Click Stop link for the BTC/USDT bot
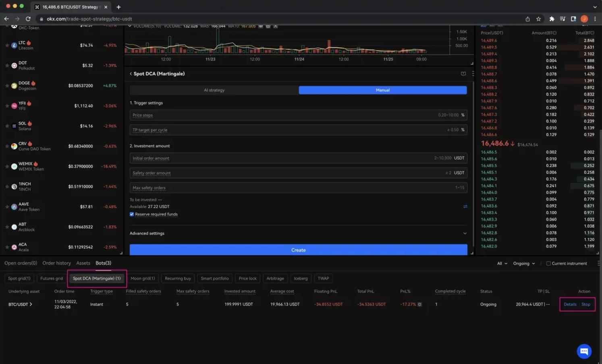This screenshot has width=602, height=364. 585,304
